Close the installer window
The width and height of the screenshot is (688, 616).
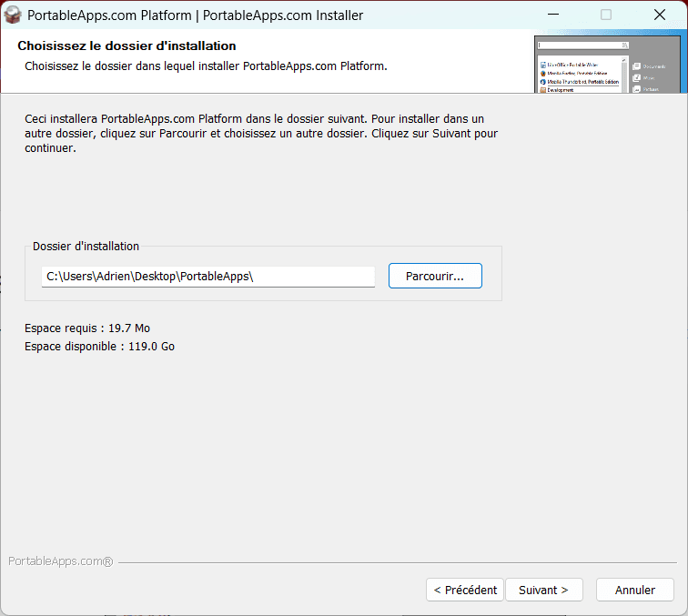click(x=660, y=15)
